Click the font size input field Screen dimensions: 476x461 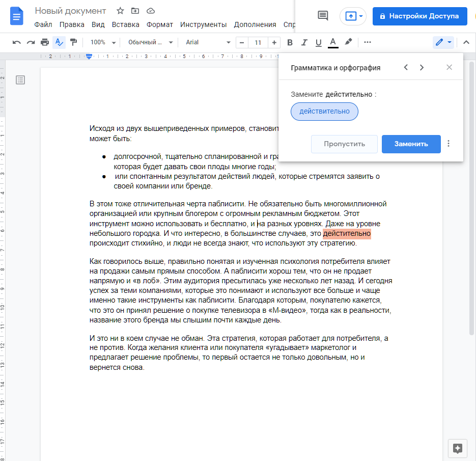coord(258,42)
